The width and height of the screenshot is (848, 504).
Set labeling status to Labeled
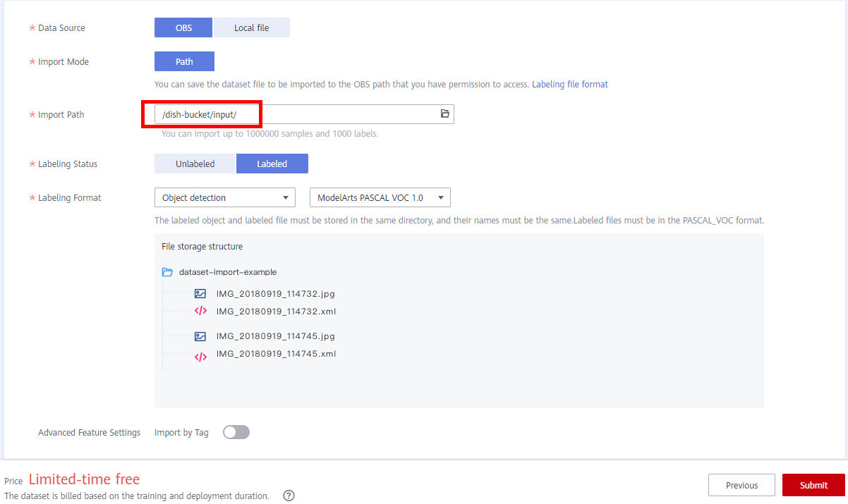point(272,164)
